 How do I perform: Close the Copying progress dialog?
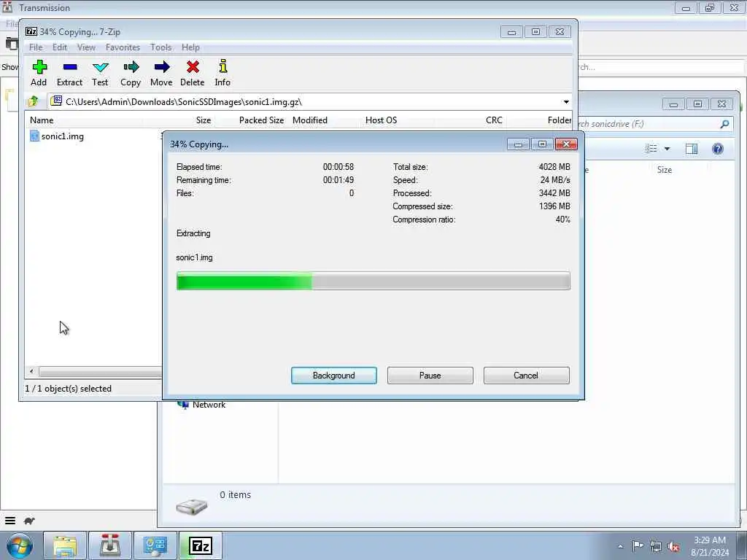pos(566,144)
